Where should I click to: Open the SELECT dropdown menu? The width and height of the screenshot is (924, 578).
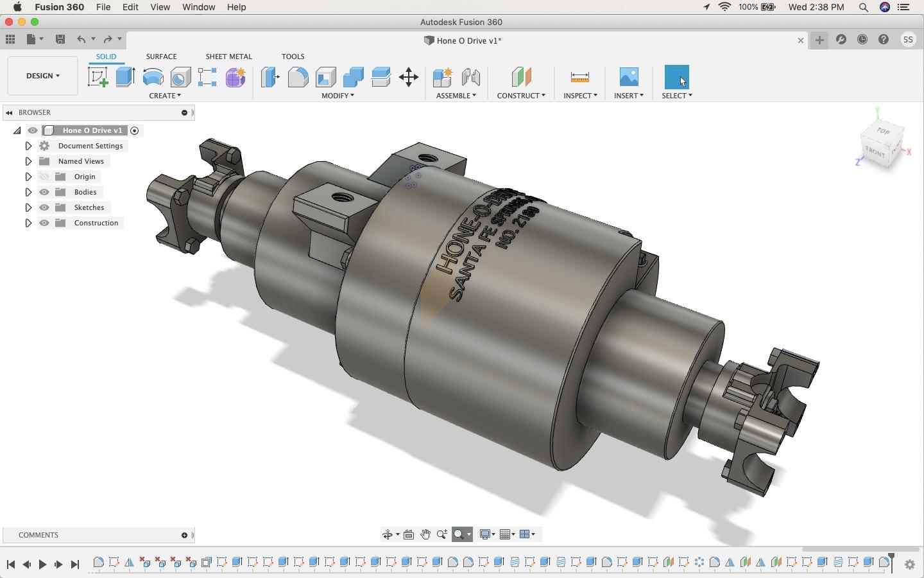pos(677,96)
